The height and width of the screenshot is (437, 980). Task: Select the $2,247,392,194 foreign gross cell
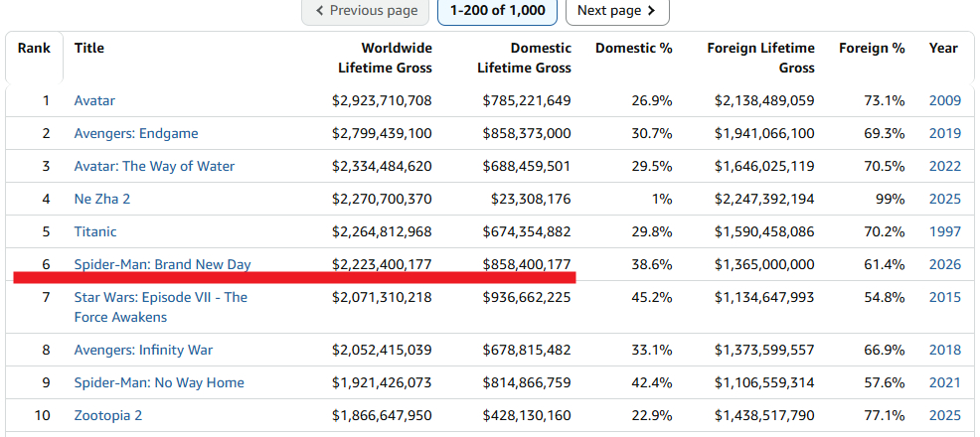pyautogui.click(x=765, y=200)
